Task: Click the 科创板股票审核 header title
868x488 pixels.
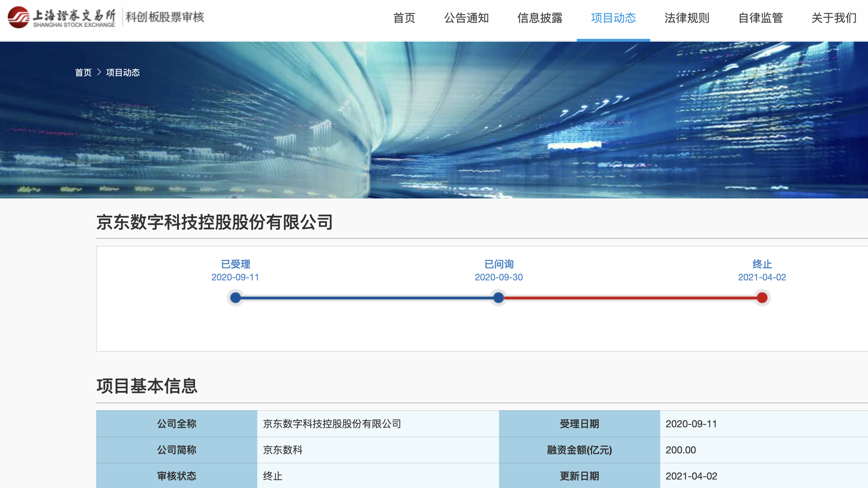Action: coord(165,17)
